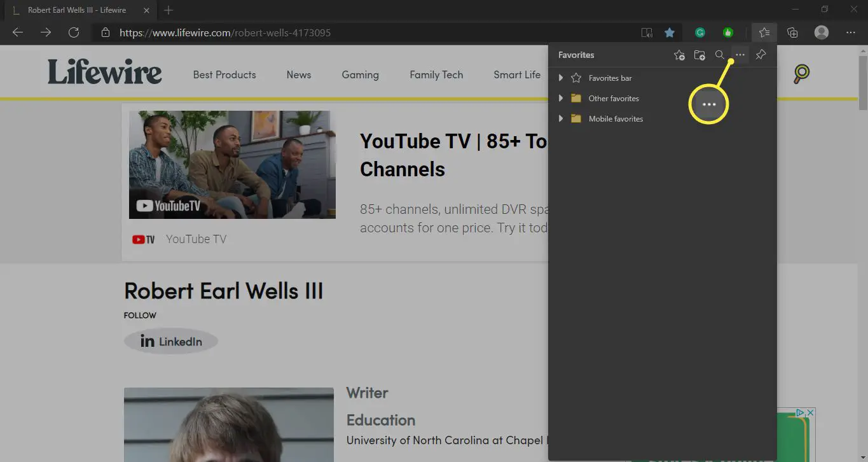Select the Favorites bar row
This screenshot has height=462, width=868.
662,78
